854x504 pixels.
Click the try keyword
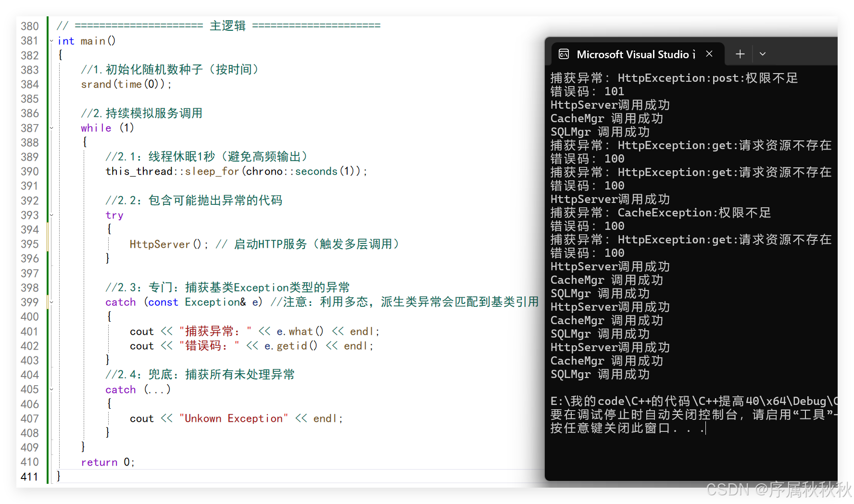(114, 215)
